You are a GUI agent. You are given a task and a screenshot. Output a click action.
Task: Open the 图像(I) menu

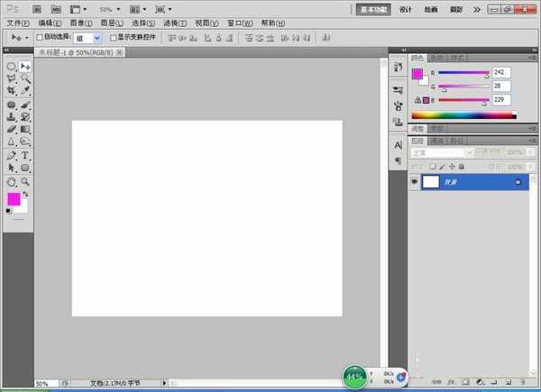pos(82,23)
